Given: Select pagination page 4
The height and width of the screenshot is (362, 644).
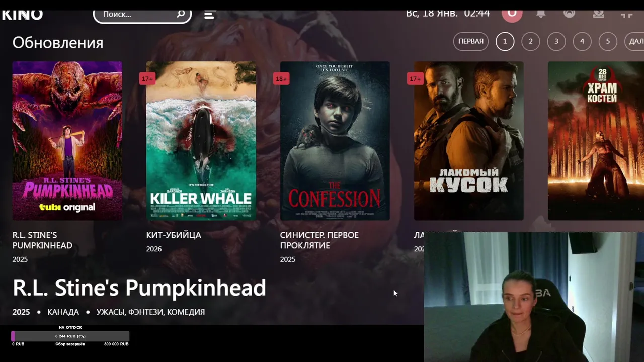Looking at the screenshot, I should click(582, 41).
